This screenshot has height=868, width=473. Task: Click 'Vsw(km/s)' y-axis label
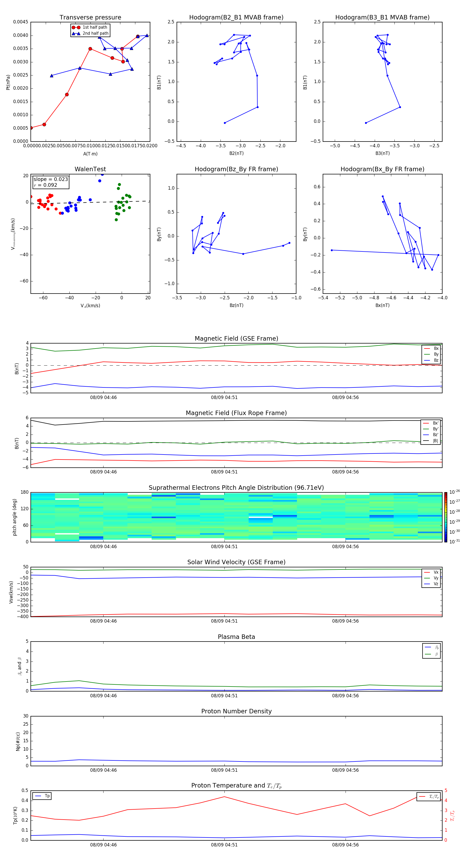11,592
